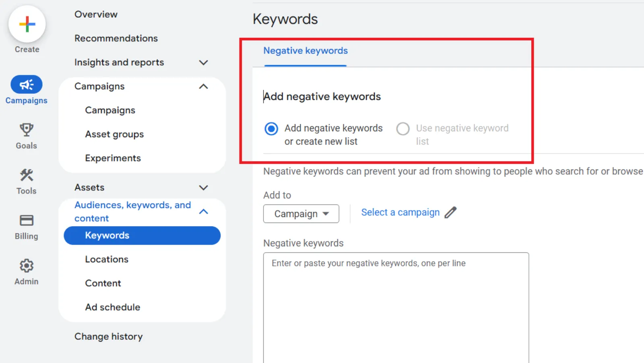Go to Asset groups page
Viewport: 644px width, 363px height.
[114, 134]
